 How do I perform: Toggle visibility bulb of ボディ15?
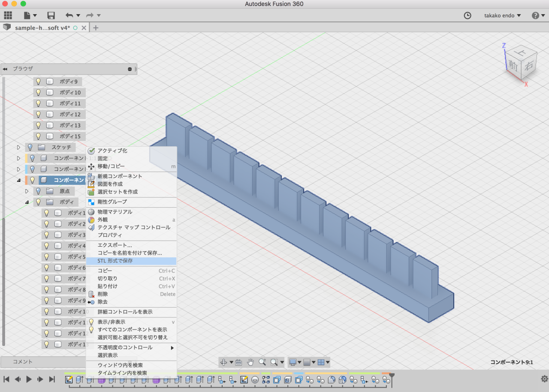(x=38, y=136)
